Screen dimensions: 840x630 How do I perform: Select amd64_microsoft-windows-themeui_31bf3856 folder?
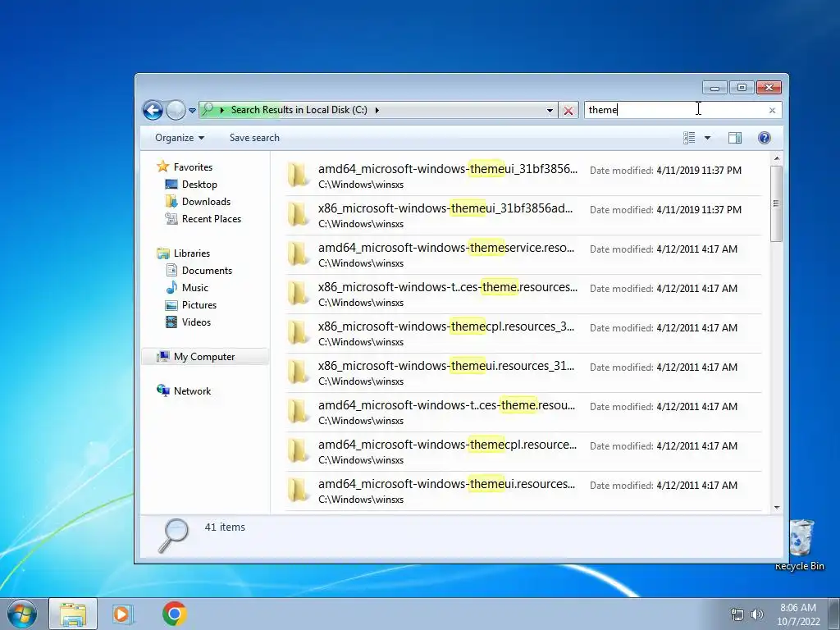click(523, 176)
